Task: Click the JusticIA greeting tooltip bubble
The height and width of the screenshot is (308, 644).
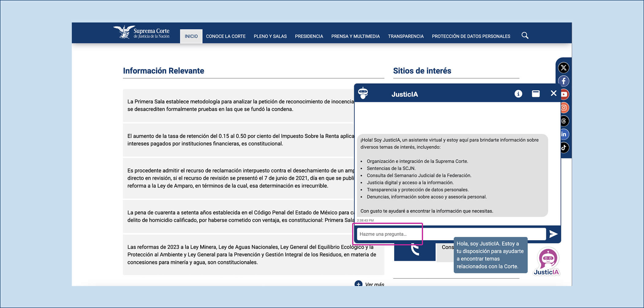Action: (491, 255)
